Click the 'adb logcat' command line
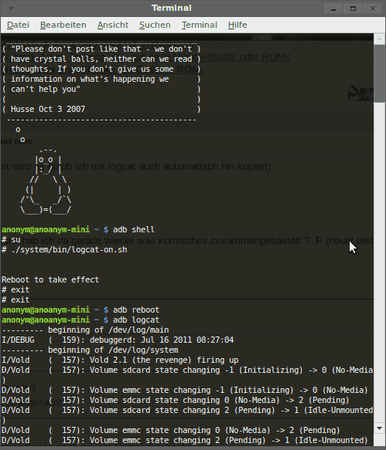 click(80, 320)
